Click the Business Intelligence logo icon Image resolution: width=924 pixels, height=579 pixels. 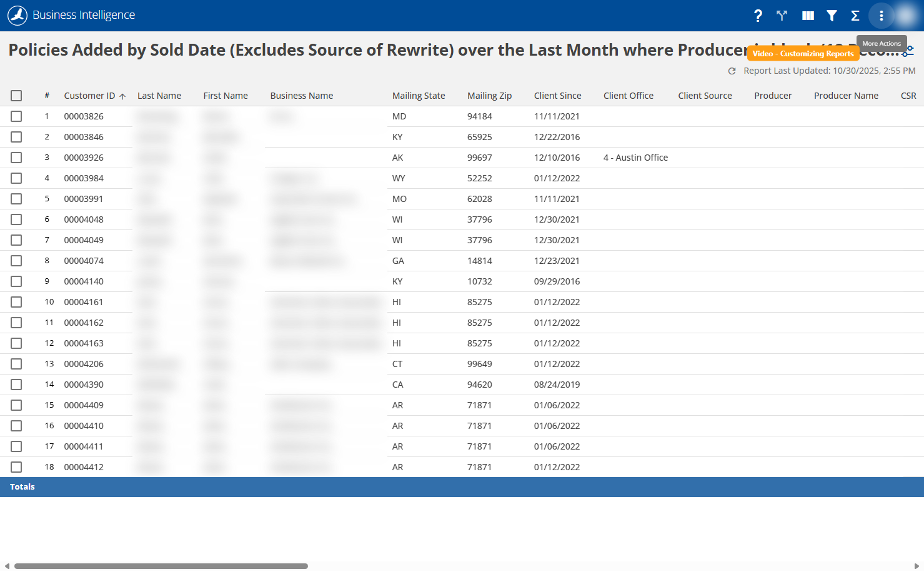17,15
